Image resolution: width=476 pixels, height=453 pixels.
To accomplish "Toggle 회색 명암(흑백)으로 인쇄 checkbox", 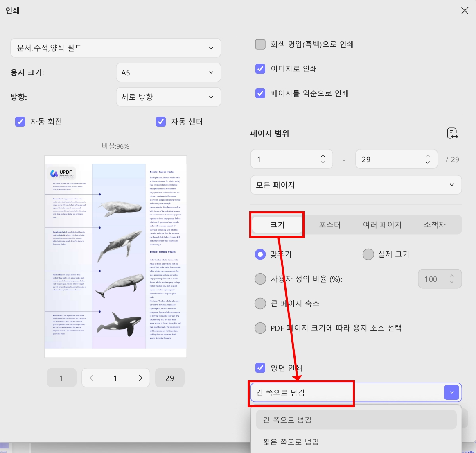I will point(260,44).
